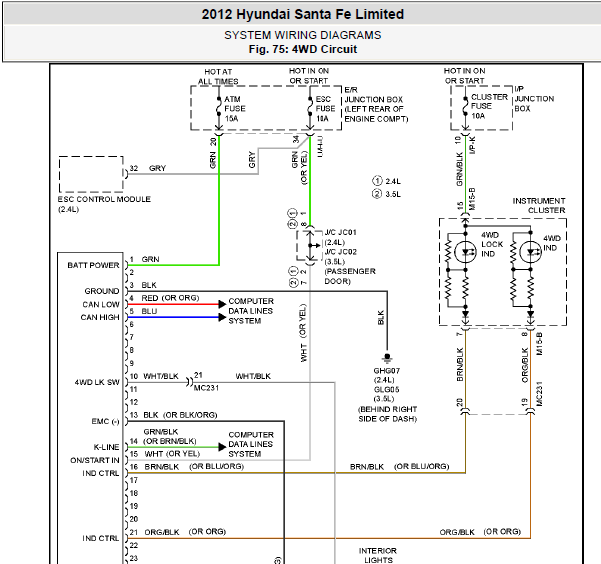This screenshot has width=601, height=564.
Task: Click the ESC fuse symbol
Action: tap(310, 107)
